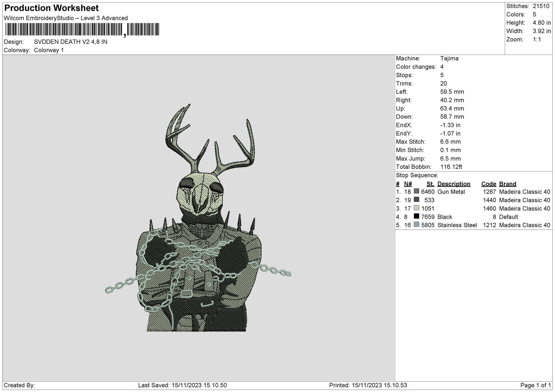The width and height of the screenshot is (555, 392).
Task: Click the "Page 1 of 1" footer text
Action: [x=535, y=385]
